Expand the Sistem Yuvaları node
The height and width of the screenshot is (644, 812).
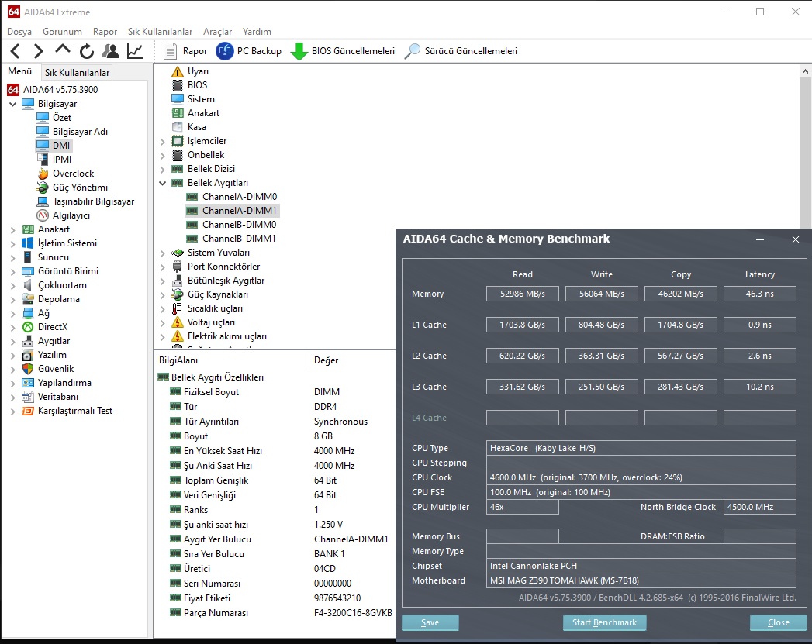click(x=163, y=253)
